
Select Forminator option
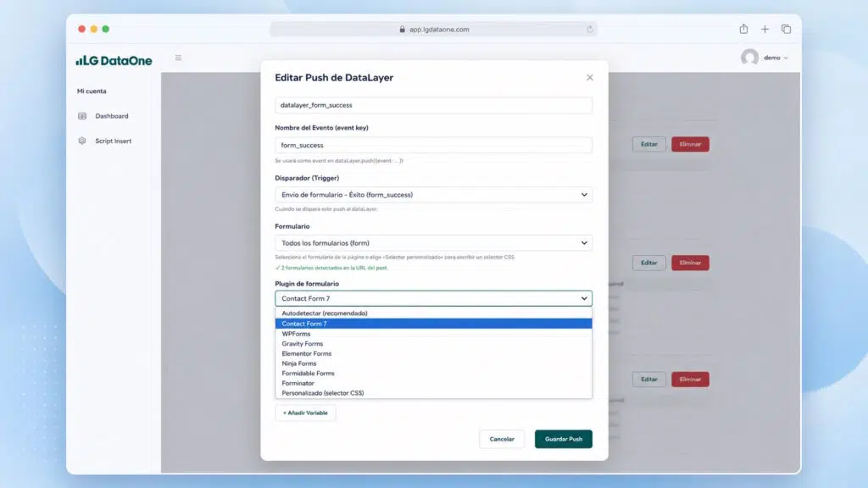pyautogui.click(x=433, y=383)
